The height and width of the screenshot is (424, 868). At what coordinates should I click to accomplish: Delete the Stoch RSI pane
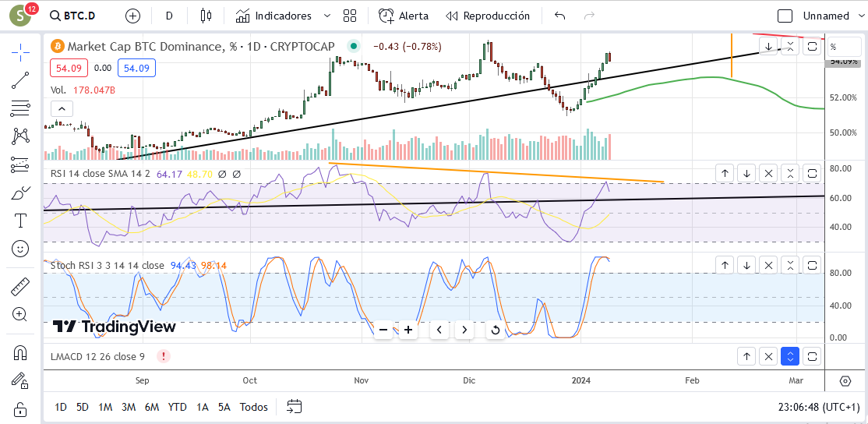pos(768,266)
